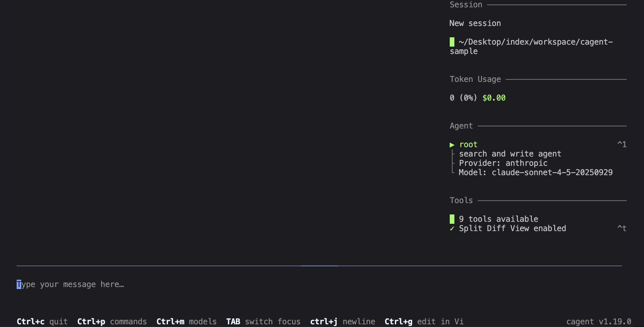The height and width of the screenshot is (327, 644).
Task: Select the root agent entry
Action: [468, 145]
